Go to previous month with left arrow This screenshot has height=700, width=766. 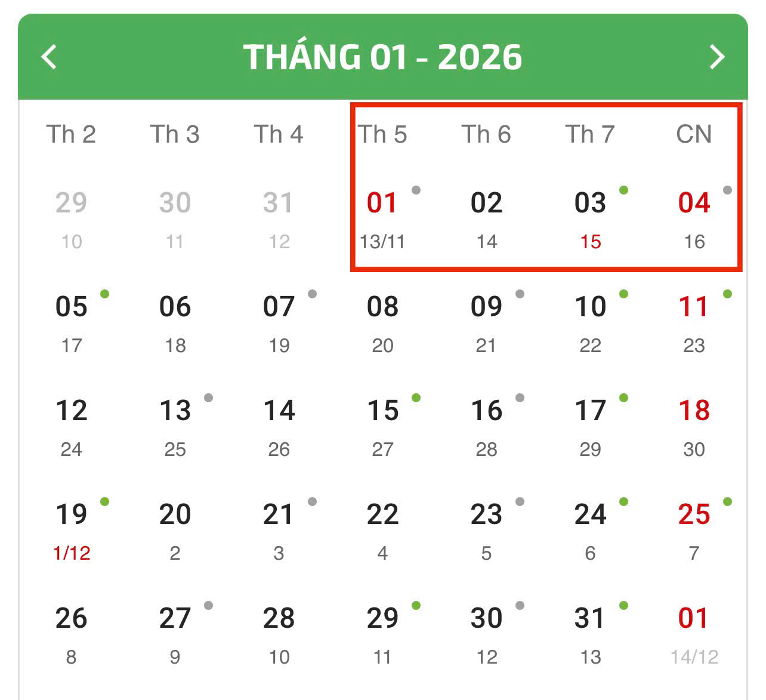[49, 57]
